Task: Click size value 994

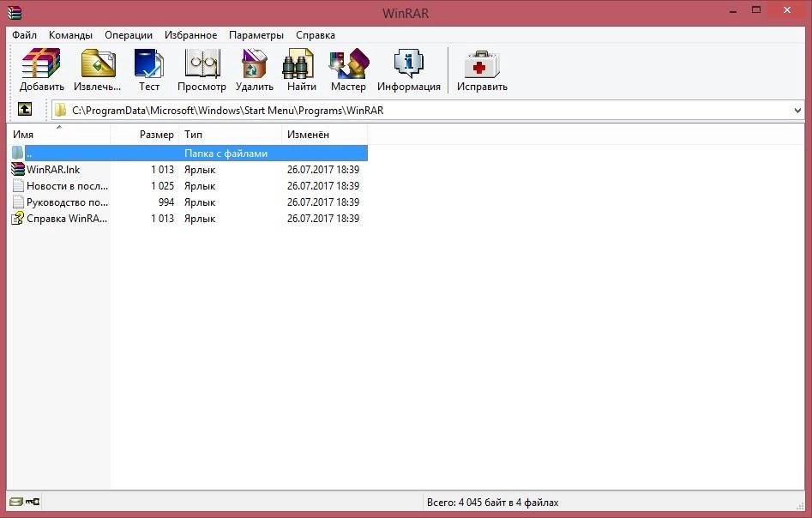Action: pos(166,202)
